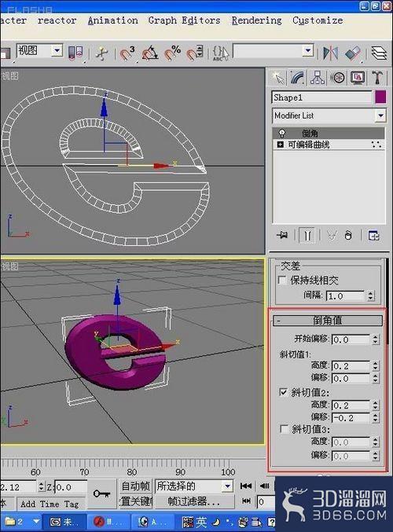The image size is (393, 532).
Task: Click the Quick Launch folder icon in taskbar
Action: tap(10, 521)
